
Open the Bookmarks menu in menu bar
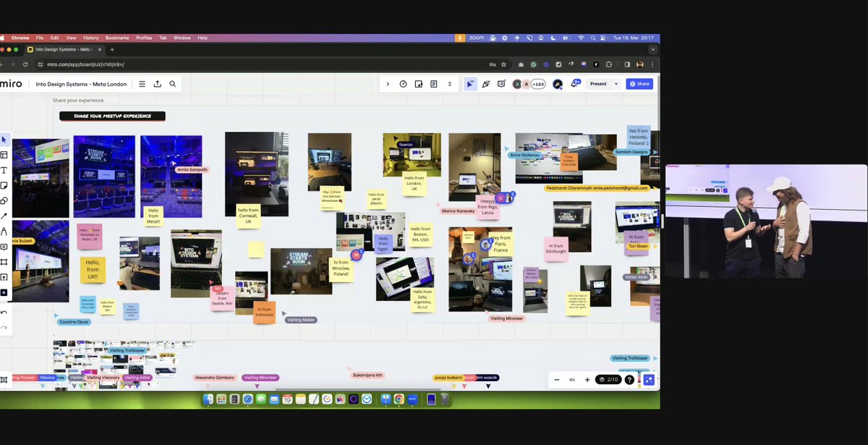pos(117,38)
